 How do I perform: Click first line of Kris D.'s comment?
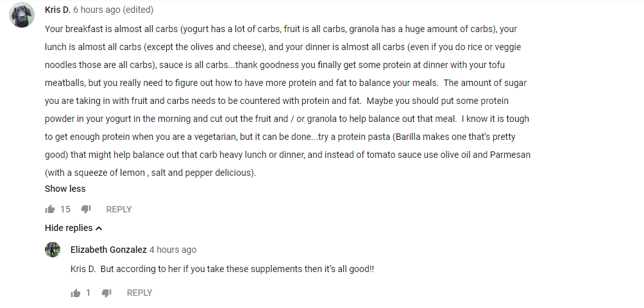point(281,29)
